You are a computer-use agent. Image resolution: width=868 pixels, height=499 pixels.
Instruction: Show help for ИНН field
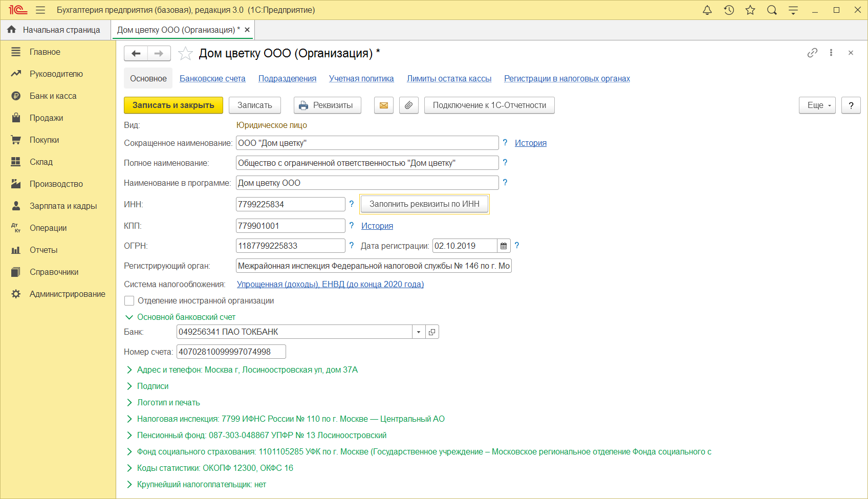click(x=352, y=204)
